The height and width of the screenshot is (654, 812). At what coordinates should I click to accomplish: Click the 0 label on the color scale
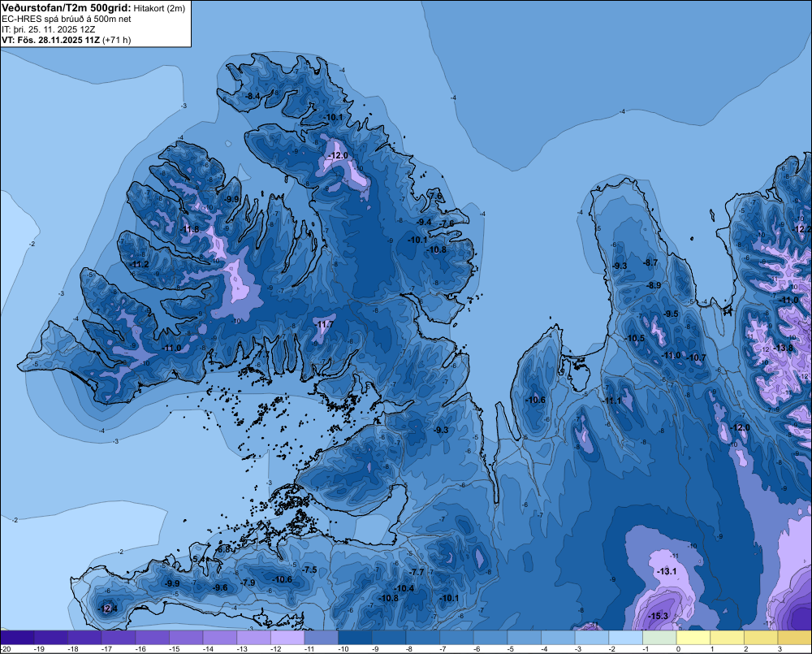[x=678, y=649]
